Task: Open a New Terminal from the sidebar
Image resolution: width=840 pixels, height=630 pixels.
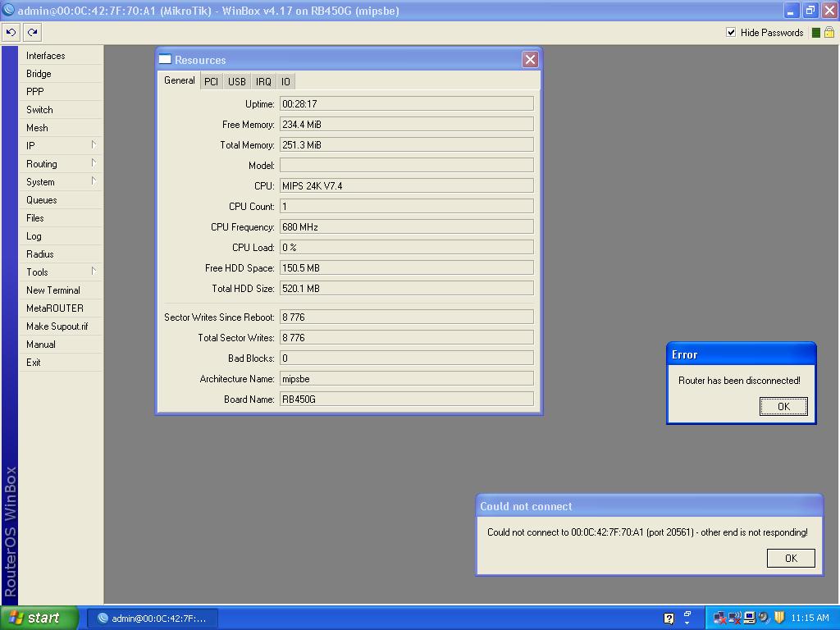Action: pos(61,290)
